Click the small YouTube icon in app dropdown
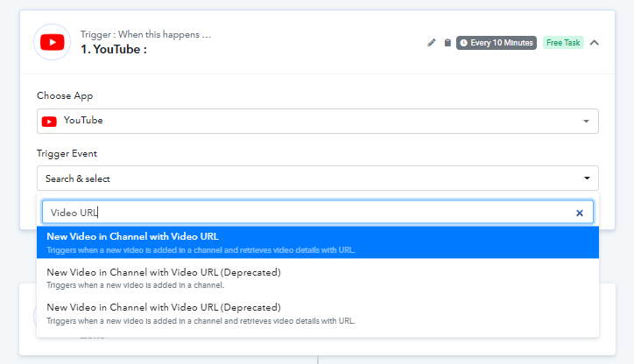 pos(49,122)
